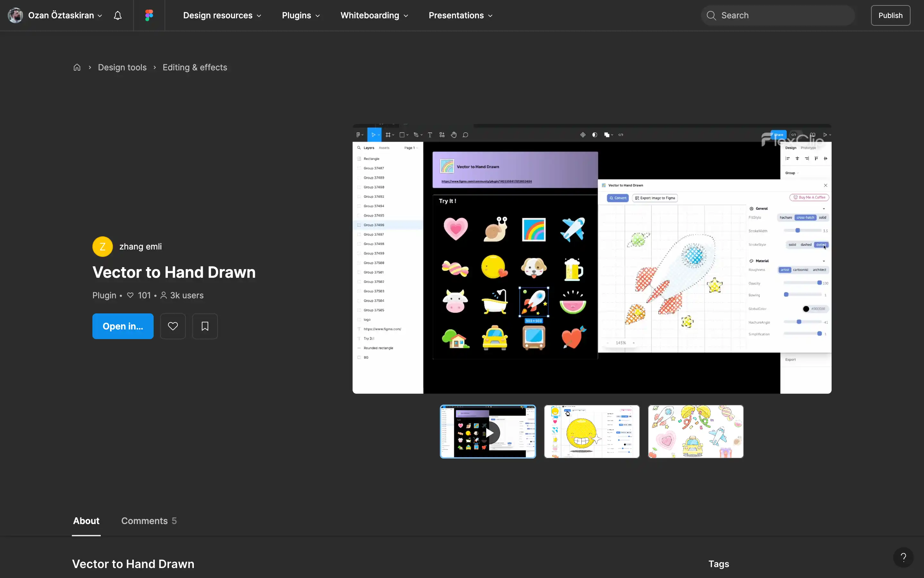The width and height of the screenshot is (924, 578).
Task: Focus the Search field
Action: [x=778, y=15]
